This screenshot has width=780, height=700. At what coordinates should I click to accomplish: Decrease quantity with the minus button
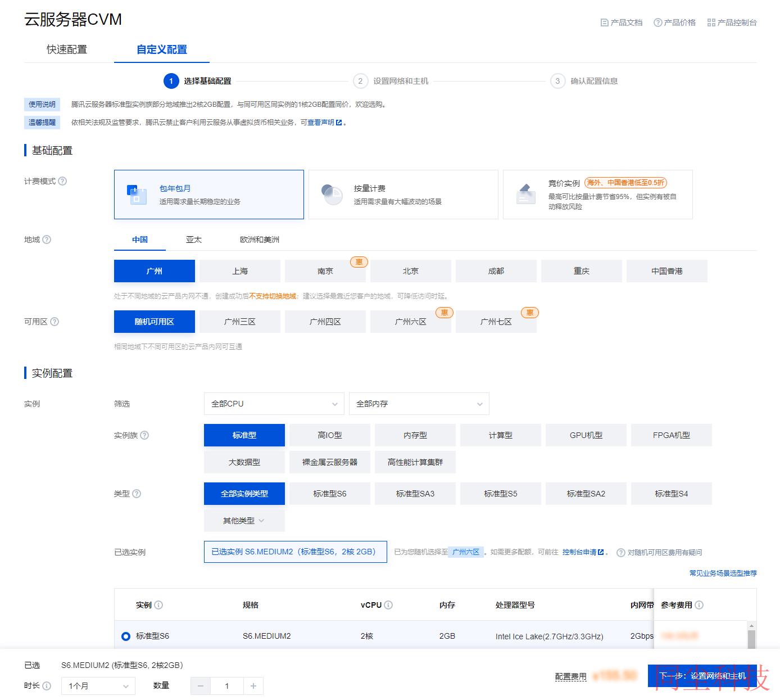(x=201, y=686)
